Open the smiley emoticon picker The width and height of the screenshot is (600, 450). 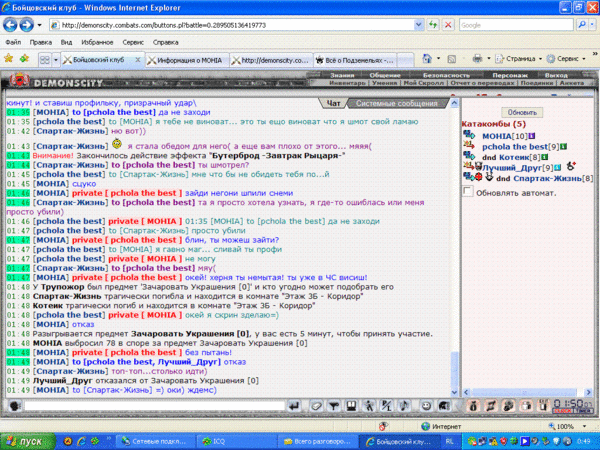426,406
